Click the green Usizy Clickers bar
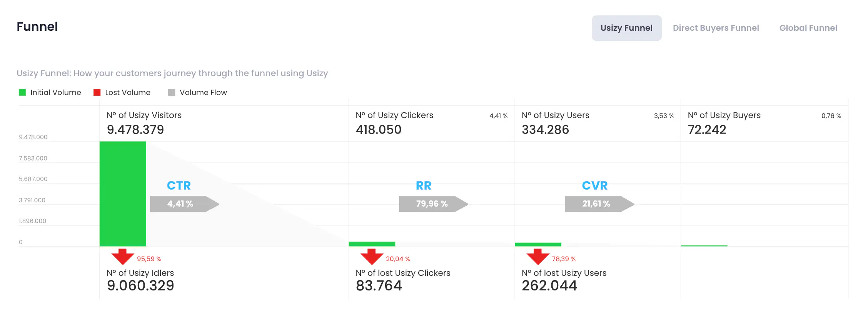This screenshot has height=327, width=868. point(372,244)
